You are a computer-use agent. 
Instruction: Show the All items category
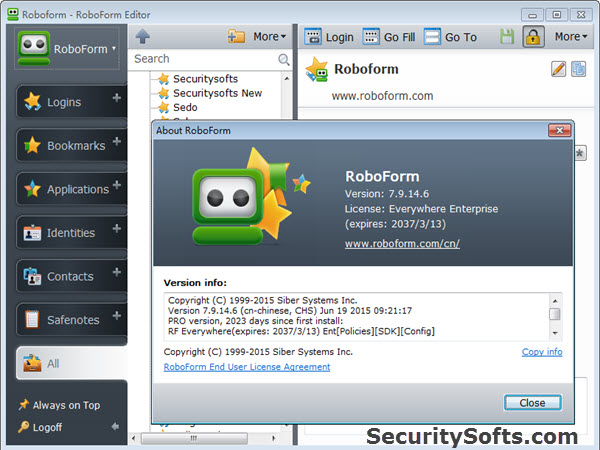coord(72,363)
